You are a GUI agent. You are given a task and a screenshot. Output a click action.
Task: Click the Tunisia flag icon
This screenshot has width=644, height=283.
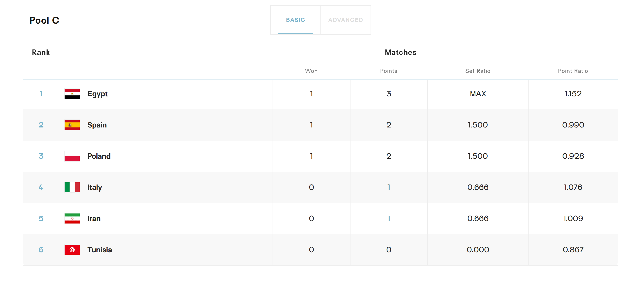click(72, 250)
